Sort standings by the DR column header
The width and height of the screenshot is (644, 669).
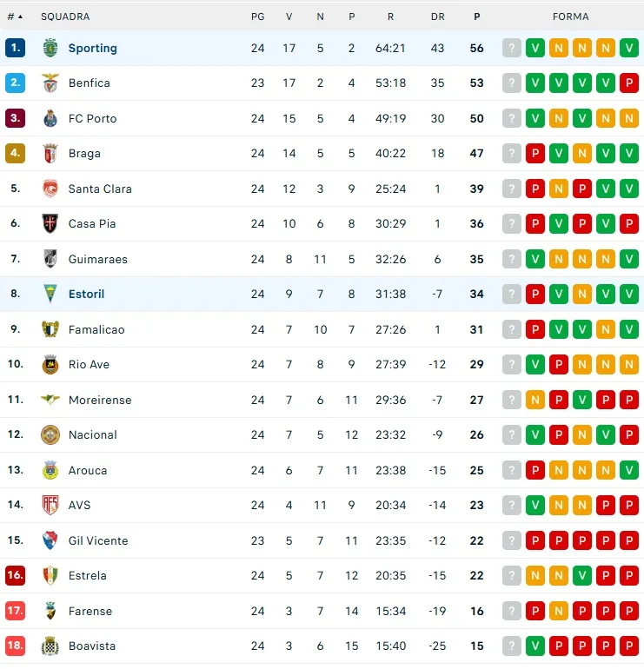tap(438, 17)
